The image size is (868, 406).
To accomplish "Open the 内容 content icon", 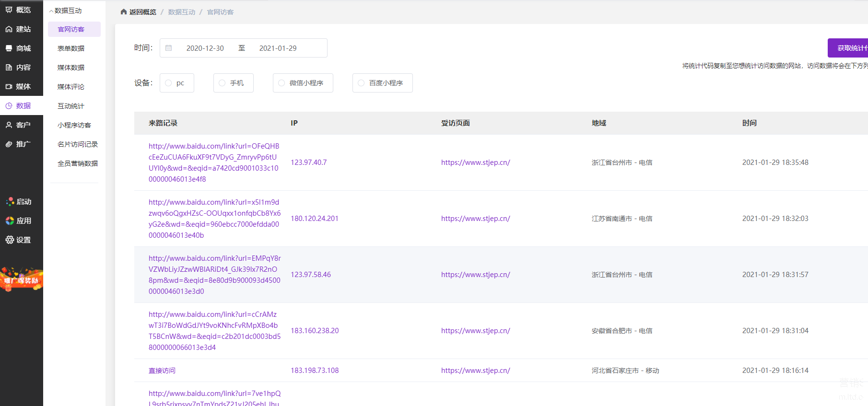I will 9,67.
